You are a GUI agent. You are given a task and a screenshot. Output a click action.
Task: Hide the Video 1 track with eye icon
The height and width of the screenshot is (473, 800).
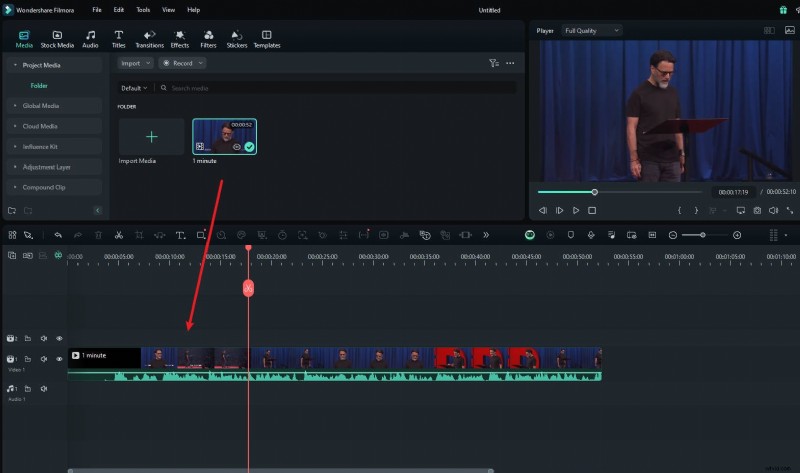point(59,358)
